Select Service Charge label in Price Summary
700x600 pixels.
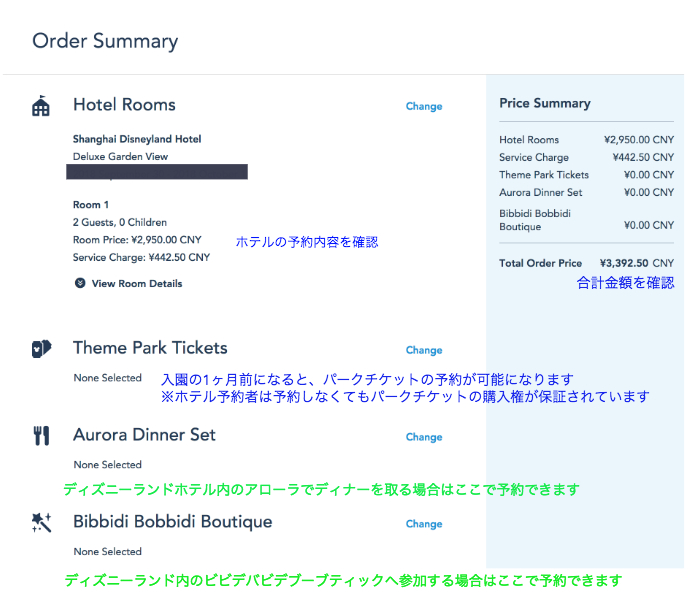(534, 157)
